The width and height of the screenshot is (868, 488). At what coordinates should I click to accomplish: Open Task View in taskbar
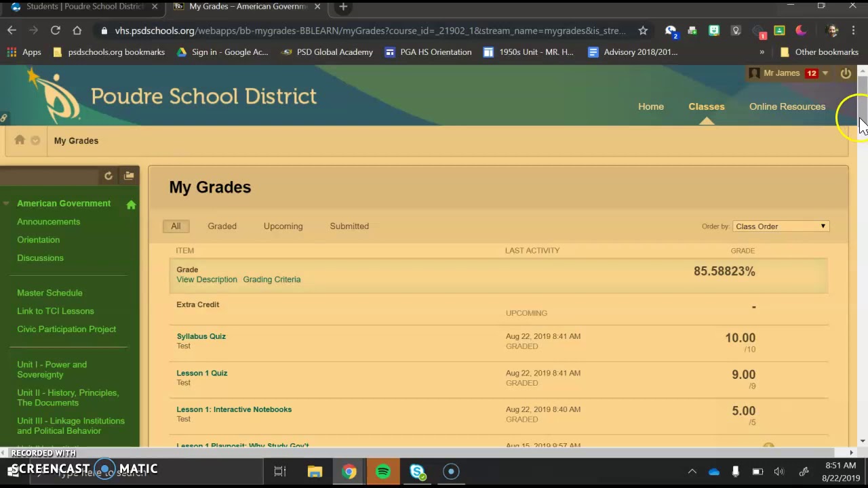pyautogui.click(x=279, y=472)
